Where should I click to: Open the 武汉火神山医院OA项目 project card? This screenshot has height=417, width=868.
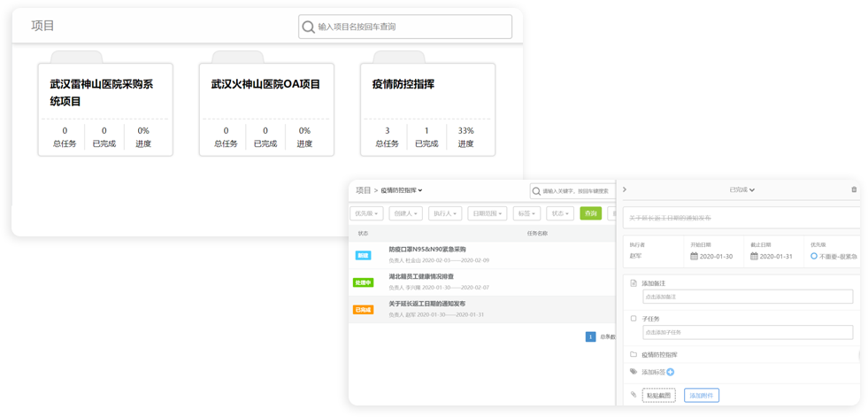[266, 109]
